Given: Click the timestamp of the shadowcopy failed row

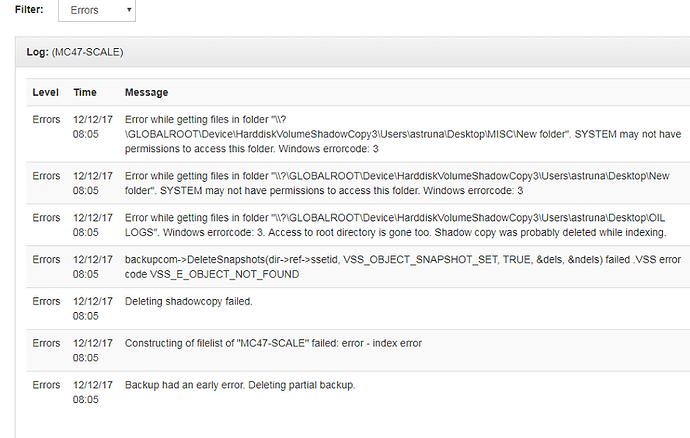Looking at the screenshot, I should click(93, 309).
